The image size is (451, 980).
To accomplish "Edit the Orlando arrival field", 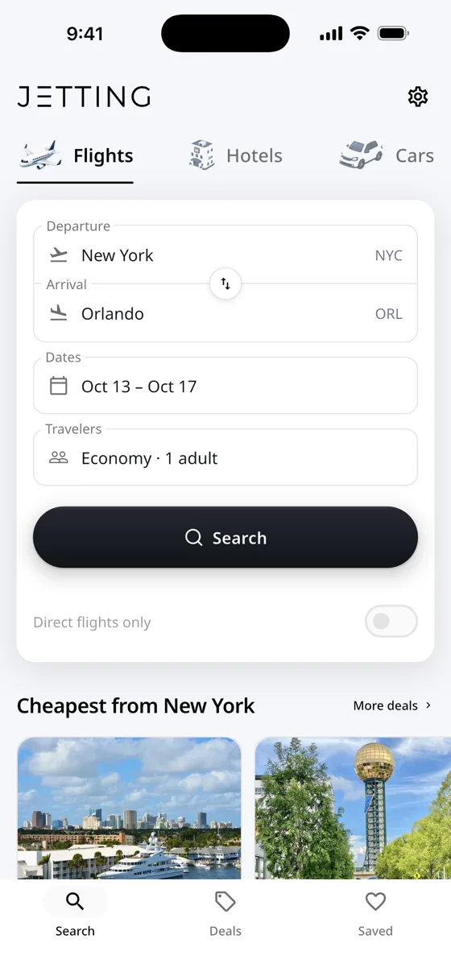I will click(225, 313).
